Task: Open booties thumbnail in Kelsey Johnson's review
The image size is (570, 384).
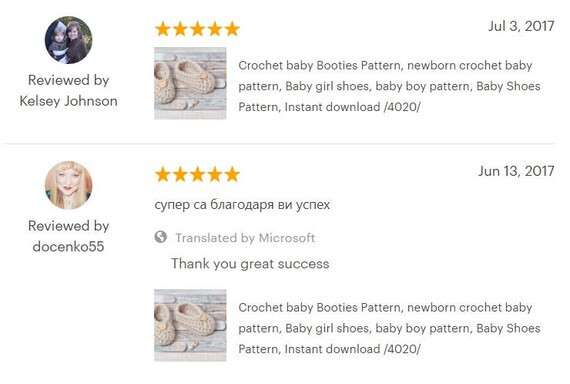Action: click(x=190, y=83)
